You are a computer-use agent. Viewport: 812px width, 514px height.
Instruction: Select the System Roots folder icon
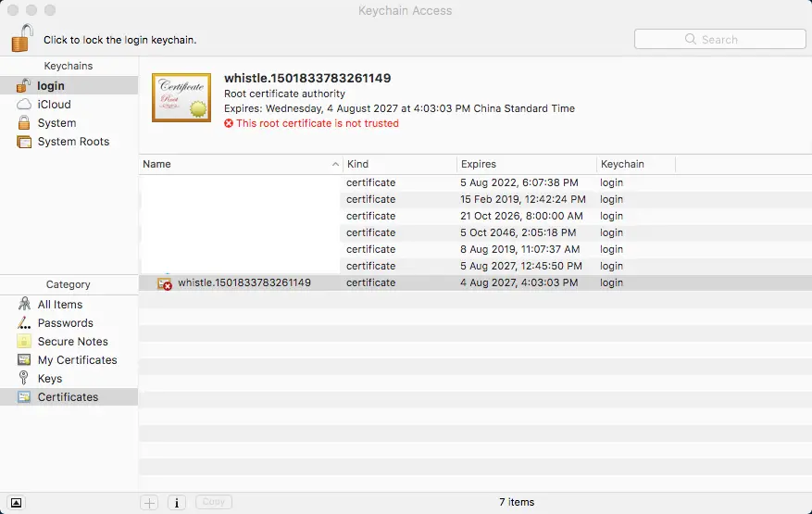[24, 142]
